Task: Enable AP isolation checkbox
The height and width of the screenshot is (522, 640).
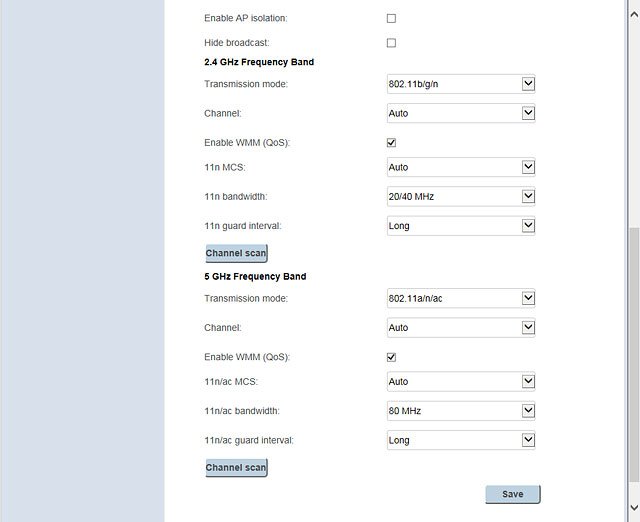Action: [391, 18]
